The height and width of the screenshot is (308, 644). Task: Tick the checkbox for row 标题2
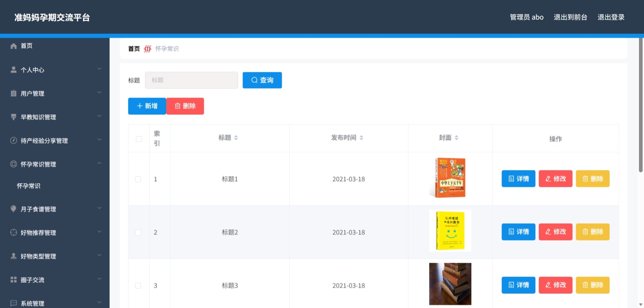click(138, 232)
